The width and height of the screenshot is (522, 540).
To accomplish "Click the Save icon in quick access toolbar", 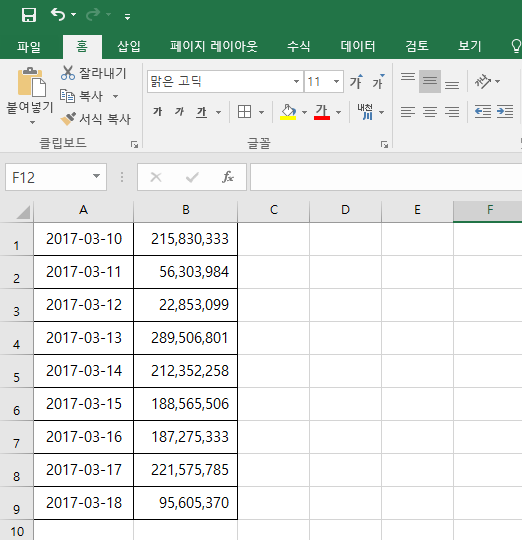I will (x=29, y=15).
